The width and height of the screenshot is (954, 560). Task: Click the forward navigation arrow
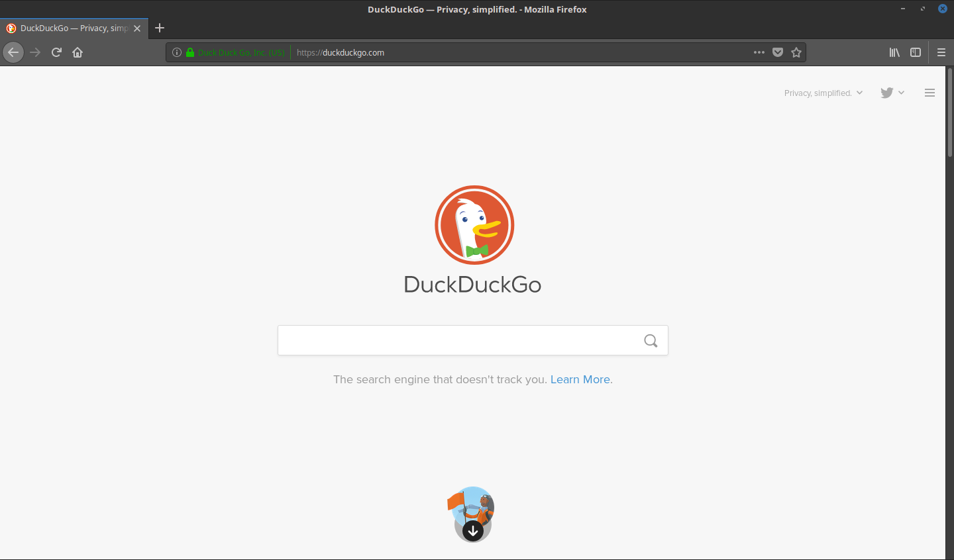point(35,52)
